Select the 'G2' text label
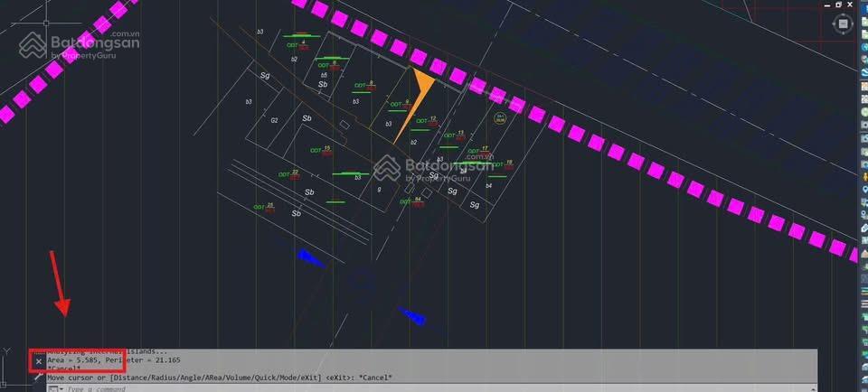The width and height of the screenshot is (868, 392). click(274, 120)
